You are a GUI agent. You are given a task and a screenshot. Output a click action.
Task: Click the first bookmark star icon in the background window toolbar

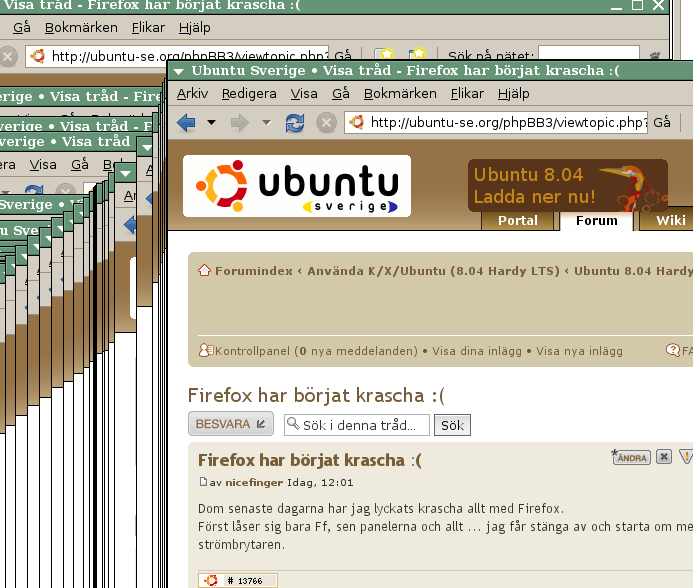(x=385, y=54)
